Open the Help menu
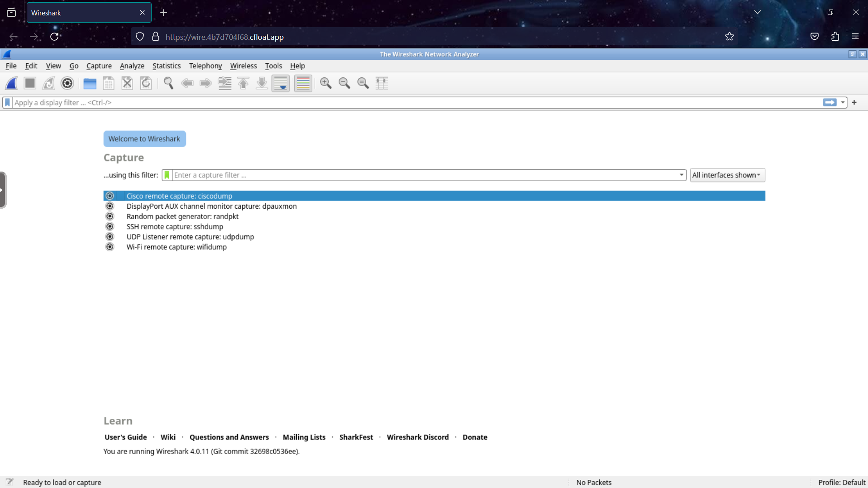The height and width of the screenshot is (488, 868). (297, 66)
